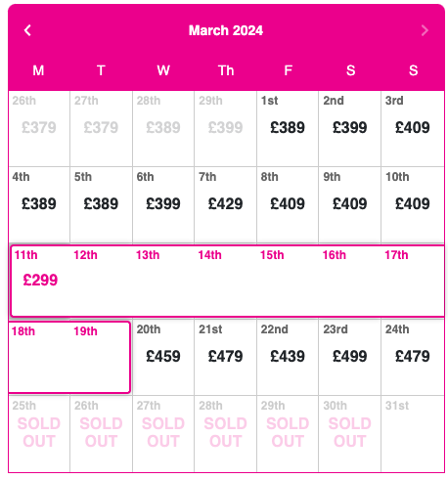Advance to next month with right chevron
This screenshot has height=480, width=448.
(x=425, y=30)
